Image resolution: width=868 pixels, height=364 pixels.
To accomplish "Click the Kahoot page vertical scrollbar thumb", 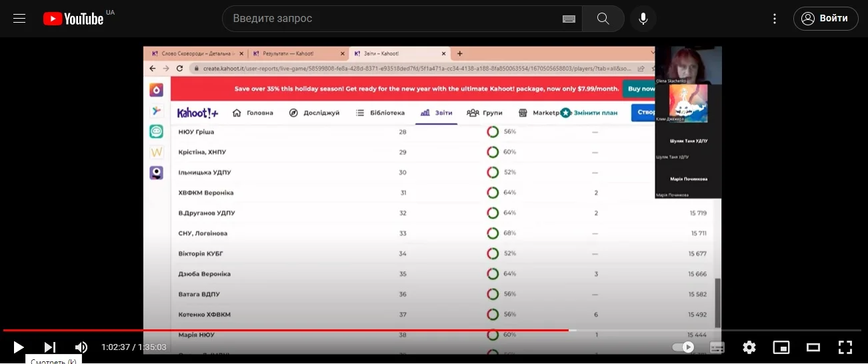I will [x=717, y=303].
